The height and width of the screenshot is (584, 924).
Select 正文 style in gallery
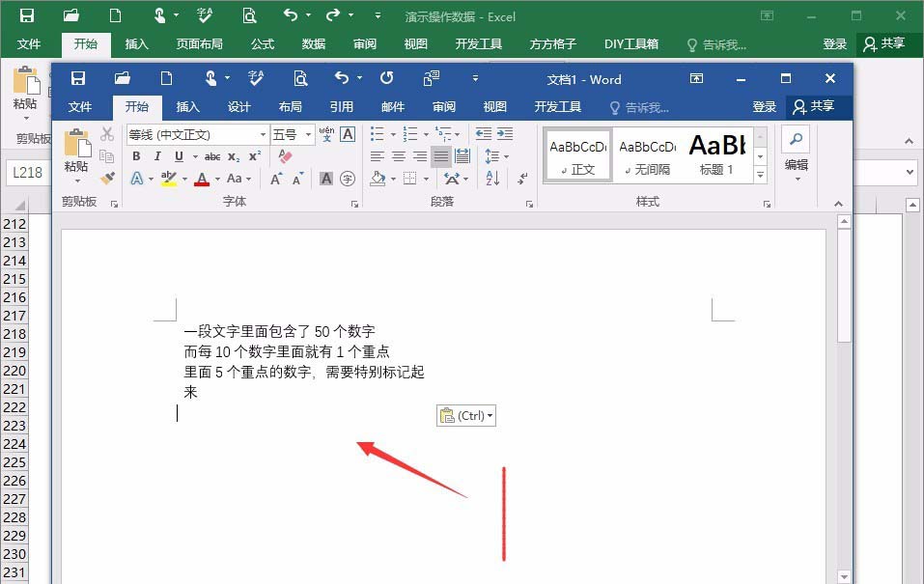click(x=578, y=156)
